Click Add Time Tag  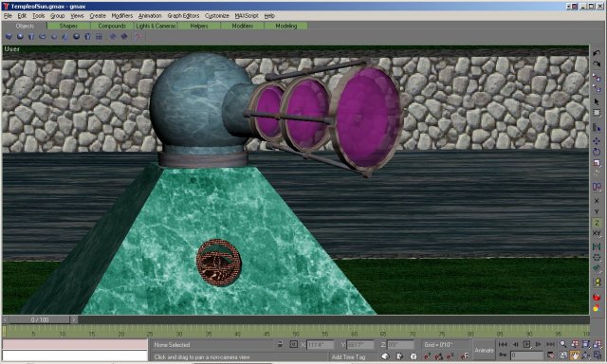[348, 356]
